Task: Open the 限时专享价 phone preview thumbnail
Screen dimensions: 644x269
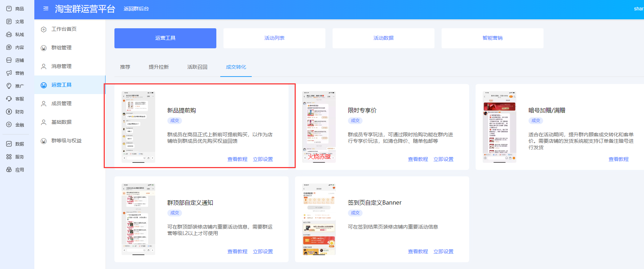Action: 319,127
